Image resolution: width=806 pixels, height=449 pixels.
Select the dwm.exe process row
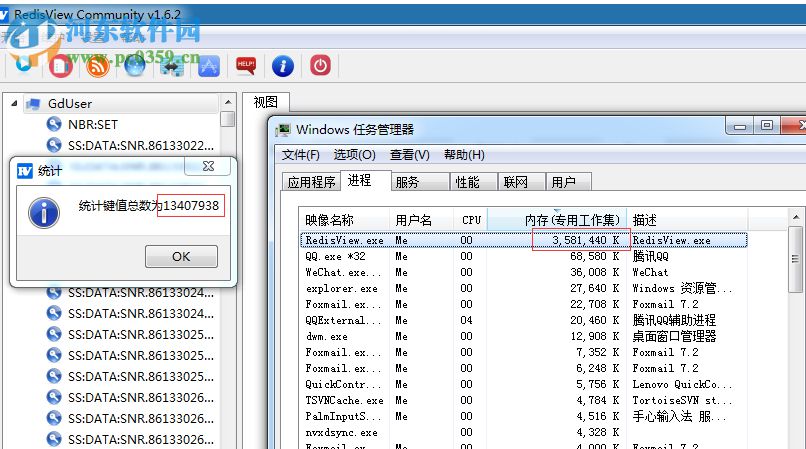[523, 336]
